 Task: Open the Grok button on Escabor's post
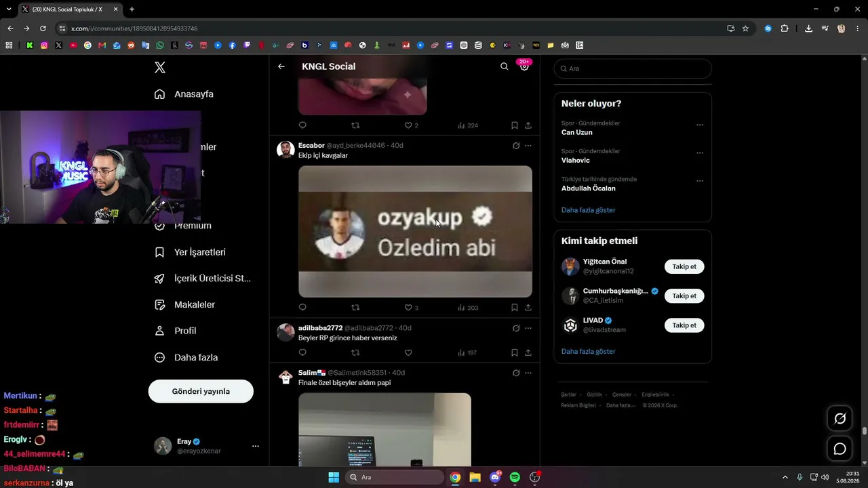pyautogui.click(x=516, y=146)
